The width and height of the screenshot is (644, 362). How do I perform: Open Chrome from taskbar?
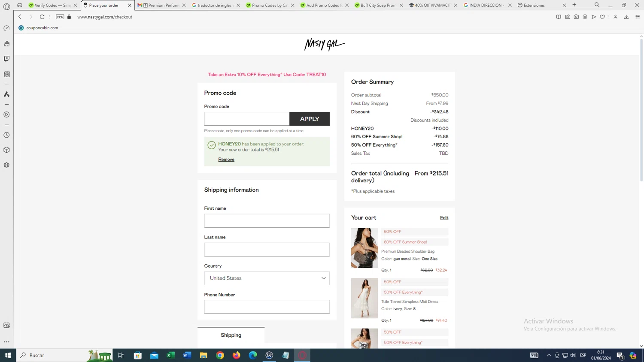[x=220, y=355]
